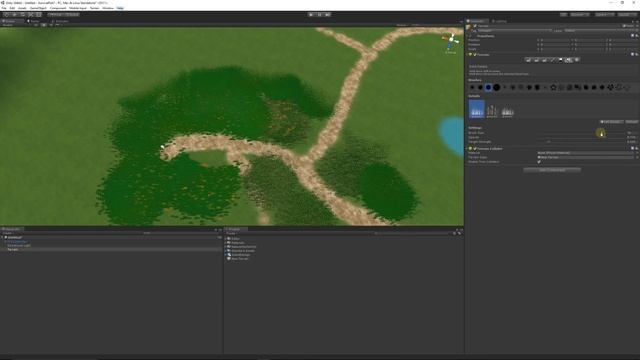Select the Rotate tool in top toolbar
Screen dimensions: 640x360
(22, 15)
